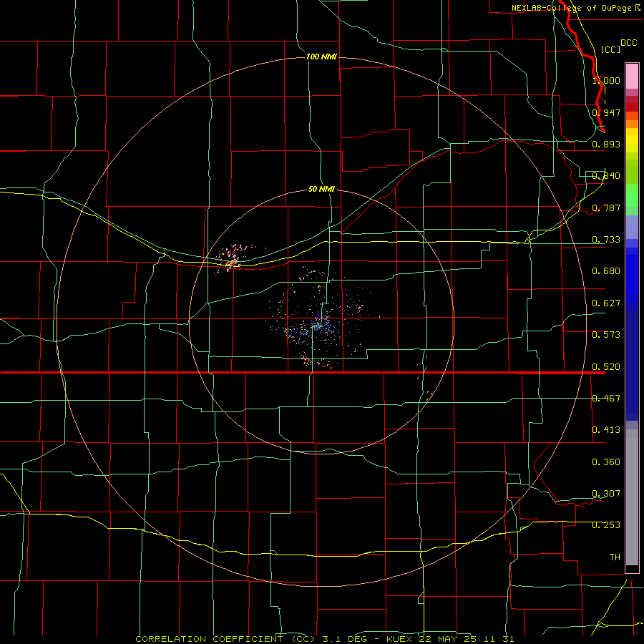The width and height of the screenshot is (644, 644).
Task: Pick the gray swatch near 0.307
Action: (x=632, y=497)
